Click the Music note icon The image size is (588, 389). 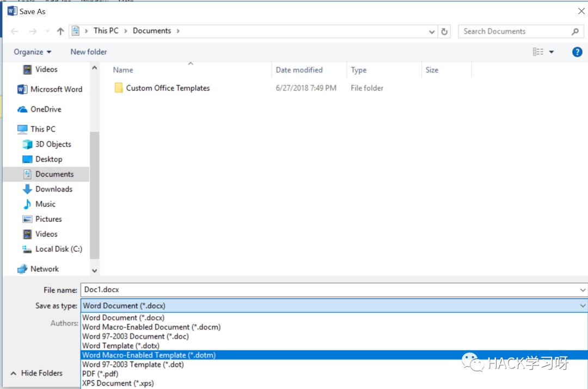click(x=27, y=204)
